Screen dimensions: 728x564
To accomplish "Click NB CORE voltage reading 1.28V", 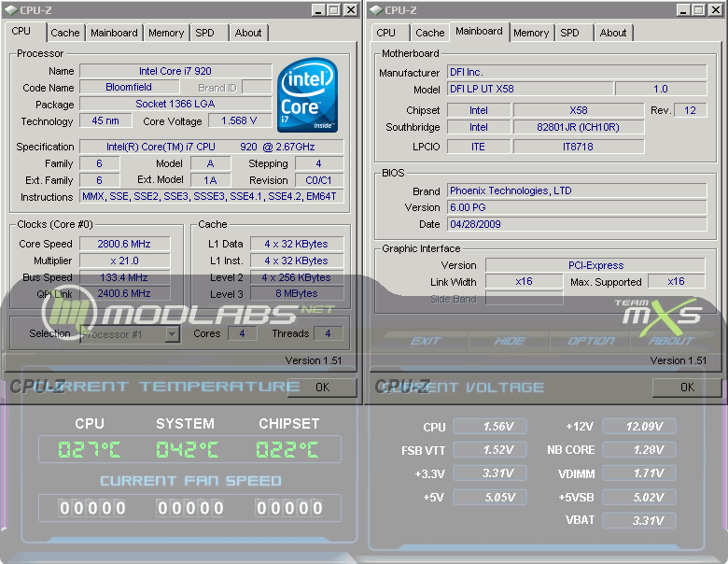I will click(639, 450).
